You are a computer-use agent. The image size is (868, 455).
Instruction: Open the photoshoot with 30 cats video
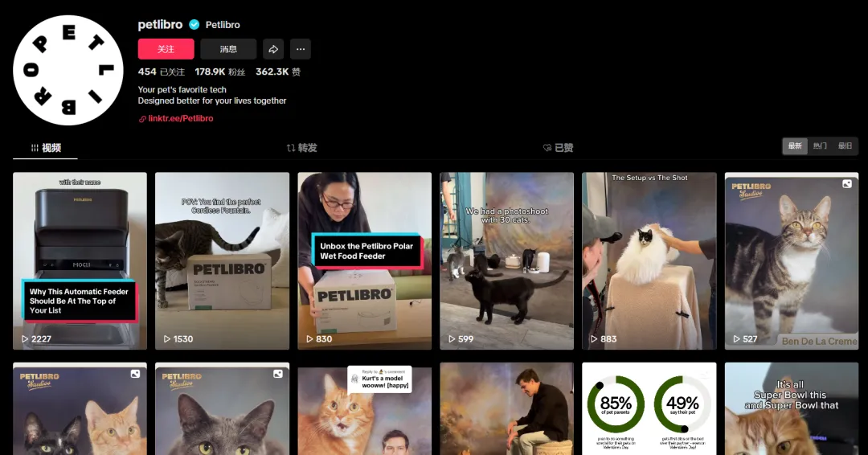506,260
